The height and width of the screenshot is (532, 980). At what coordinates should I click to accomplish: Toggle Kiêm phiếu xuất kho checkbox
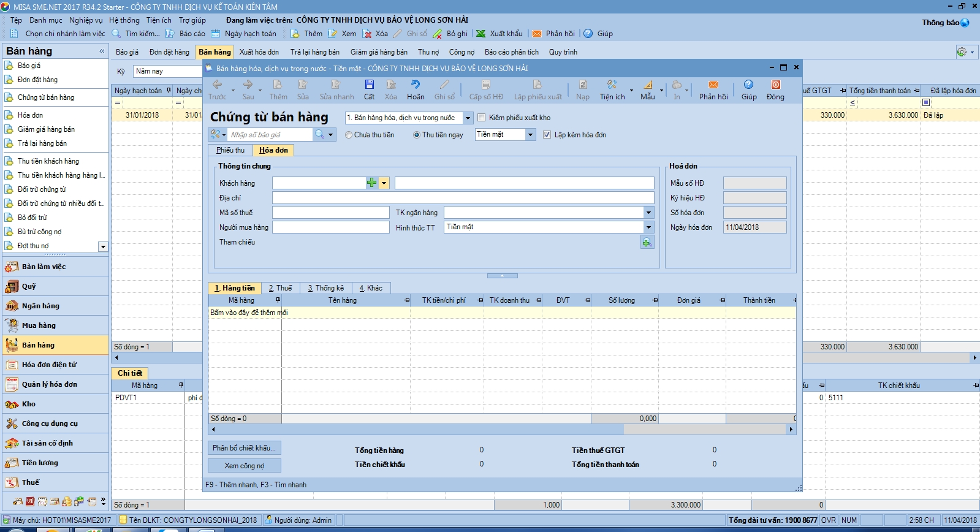(481, 118)
